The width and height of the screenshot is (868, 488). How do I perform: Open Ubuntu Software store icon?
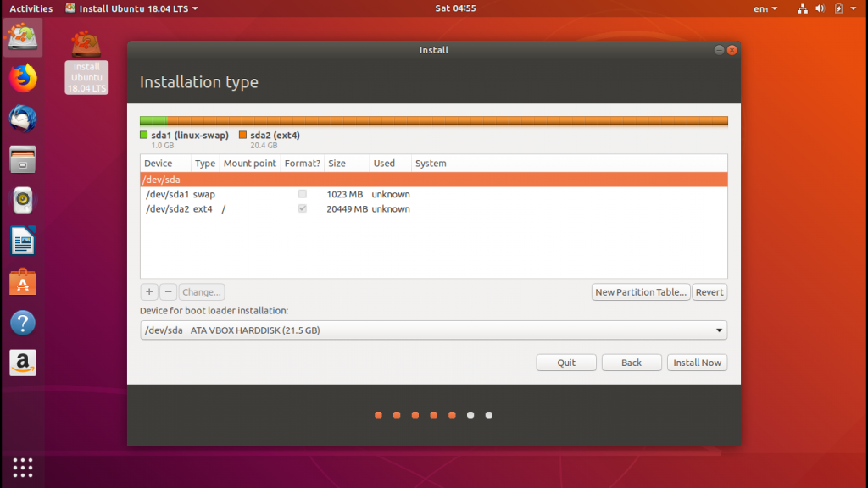[x=23, y=281]
